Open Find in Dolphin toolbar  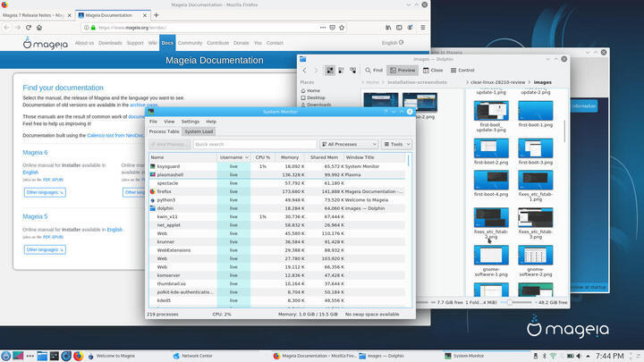point(374,71)
